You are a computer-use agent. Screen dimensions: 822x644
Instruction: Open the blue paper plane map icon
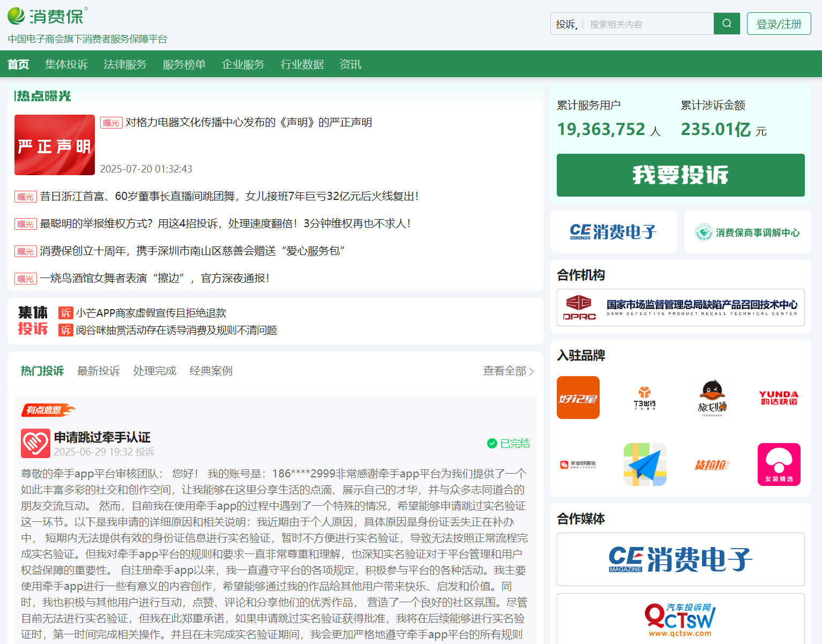tap(645, 465)
